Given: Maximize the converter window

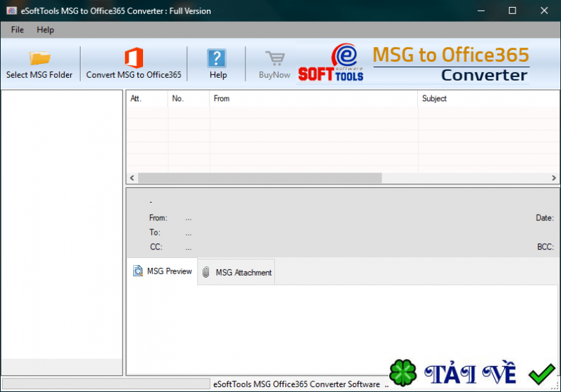Looking at the screenshot, I should click(x=513, y=11).
